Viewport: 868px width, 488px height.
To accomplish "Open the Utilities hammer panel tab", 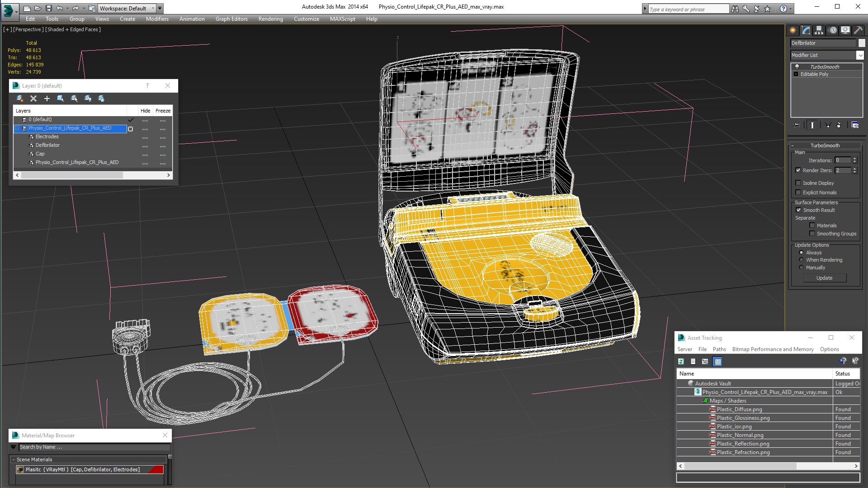I will (858, 30).
